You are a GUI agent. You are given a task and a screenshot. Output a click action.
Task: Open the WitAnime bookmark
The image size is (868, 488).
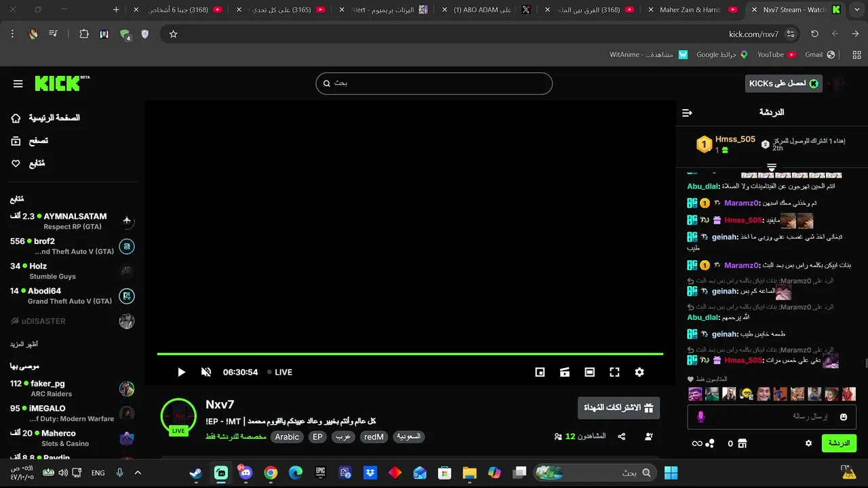coord(648,54)
